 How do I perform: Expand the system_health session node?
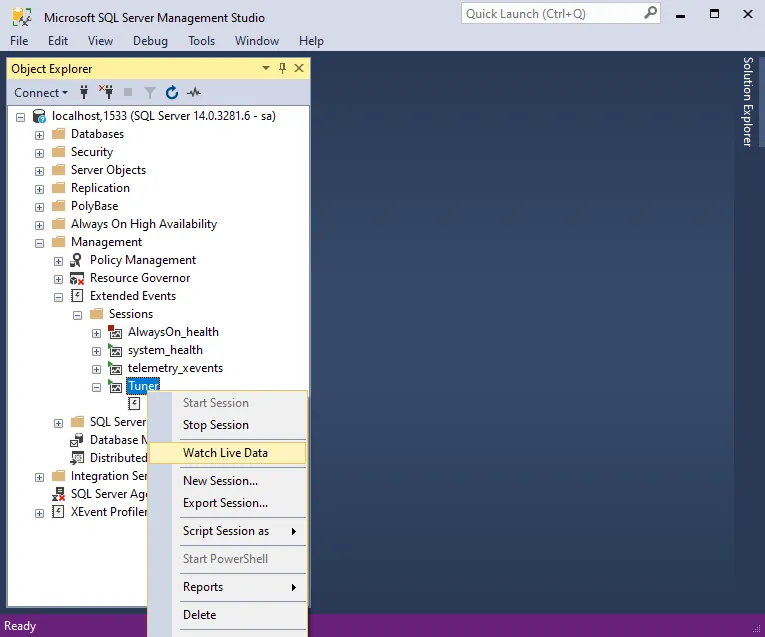pyautogui.click(x=97, y=351)
